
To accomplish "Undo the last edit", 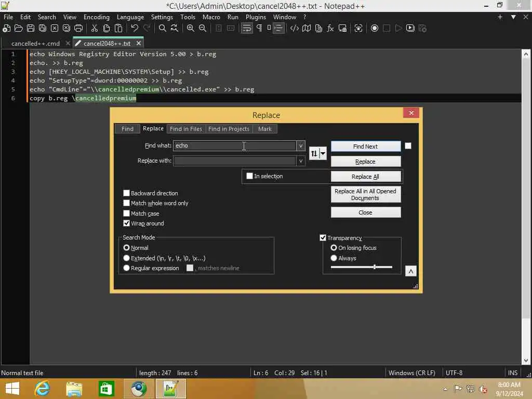I will coord(135,28).
